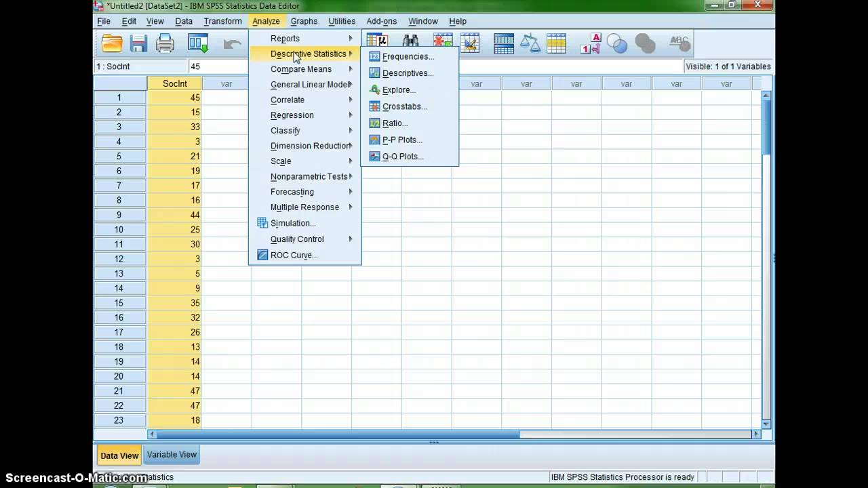Choose Frequencies from the submenu
The height and width of the screenshot is (488, 868).
pyautogui.click(x=410, y=56)
